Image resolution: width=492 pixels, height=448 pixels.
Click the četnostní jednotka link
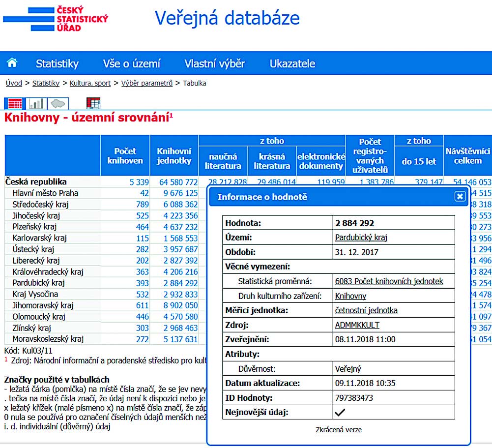[366, 310]
